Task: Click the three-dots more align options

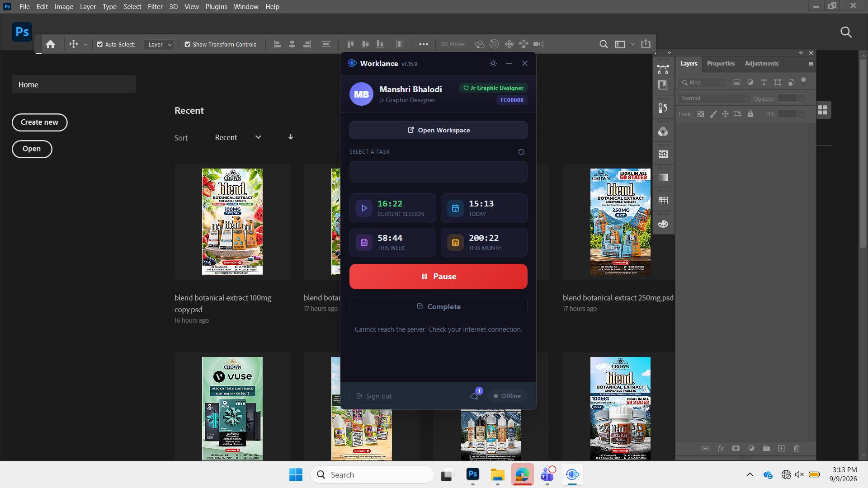Action: point(424,44)
